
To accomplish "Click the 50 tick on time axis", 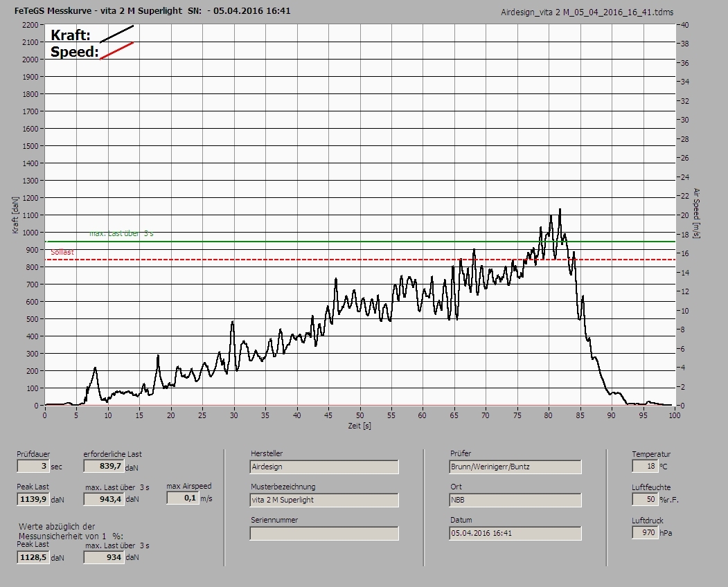I will [x=359, y=415].
